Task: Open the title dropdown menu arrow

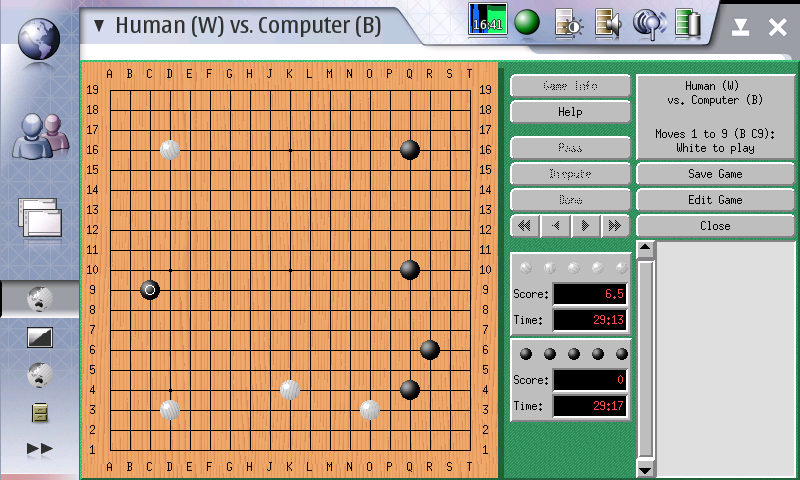Action: point(100,26)
